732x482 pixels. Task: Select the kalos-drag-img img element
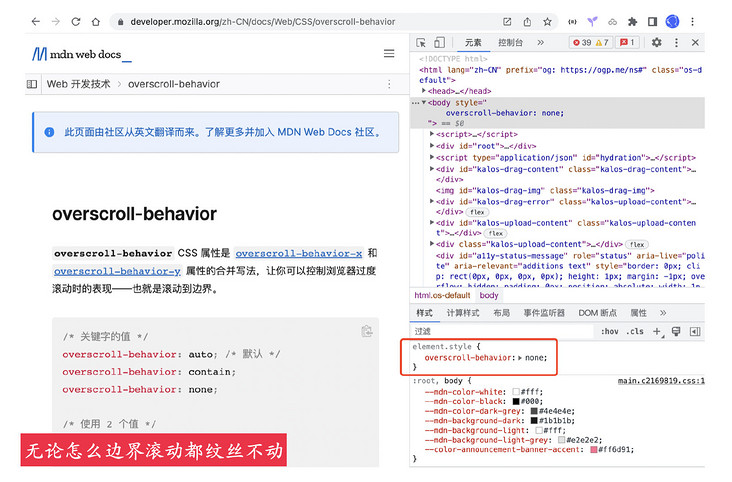tap(545, 190)
